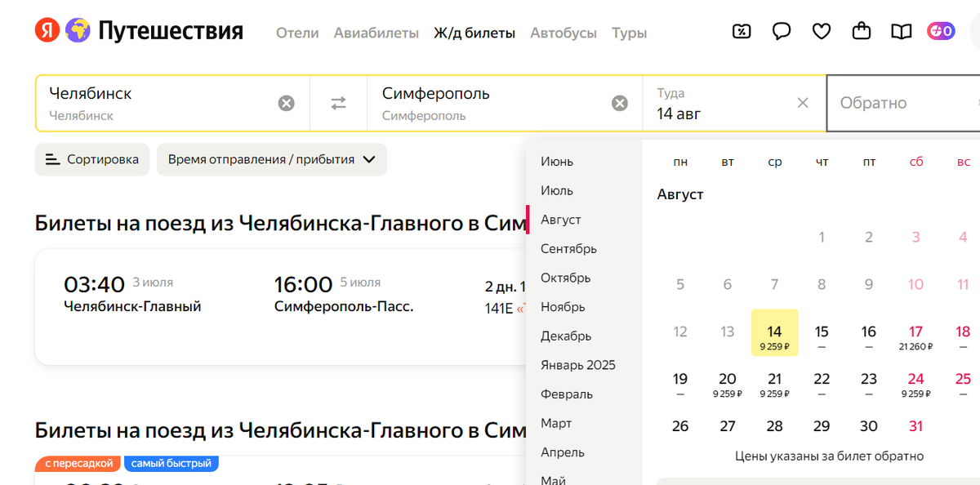This screenshot has width=980, height=485.
Task: Open the discount coupon percent icon
Action: 741,32
